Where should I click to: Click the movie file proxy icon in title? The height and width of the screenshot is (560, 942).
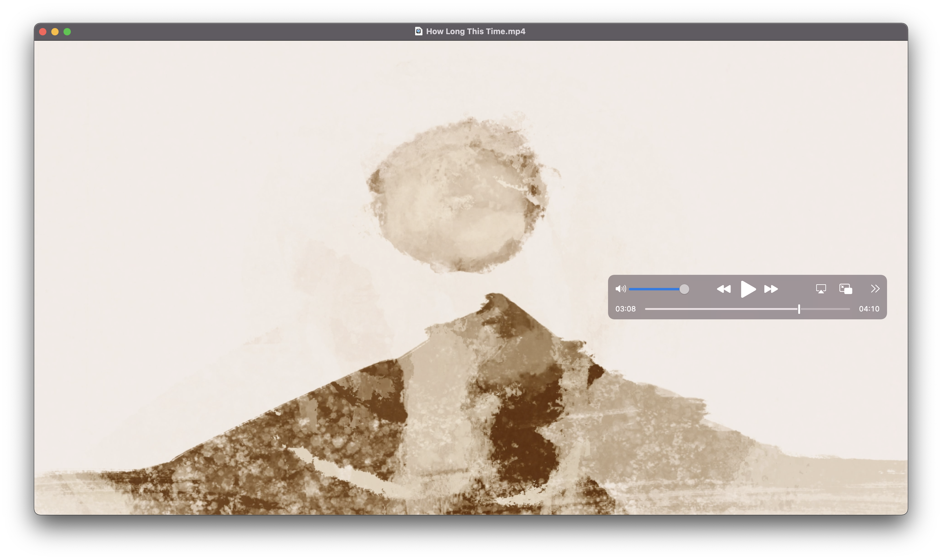coord(418,31)
